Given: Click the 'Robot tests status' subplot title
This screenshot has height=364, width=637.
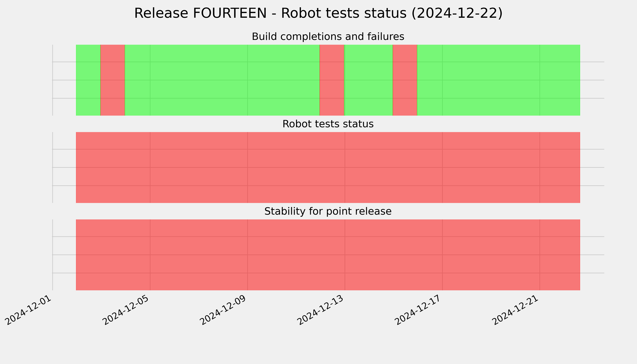Looking at the screenshot, I should click(328, 124).
